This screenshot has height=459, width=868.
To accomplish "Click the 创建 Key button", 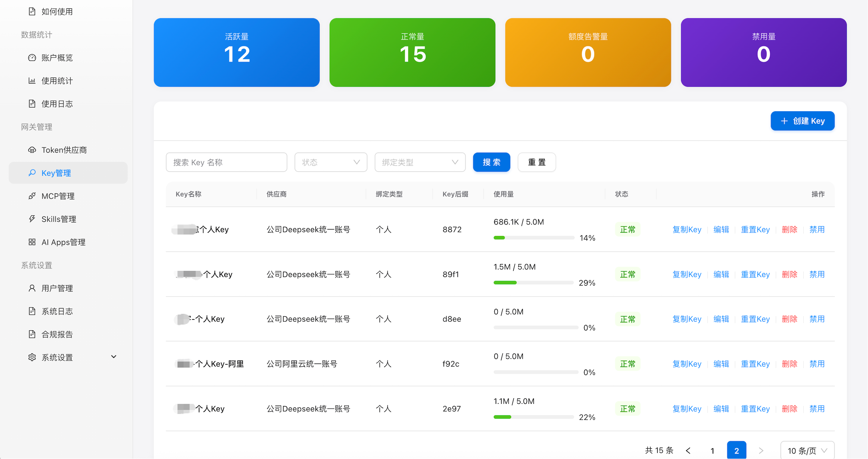I will pyautogui.click(x=803, y=121).
